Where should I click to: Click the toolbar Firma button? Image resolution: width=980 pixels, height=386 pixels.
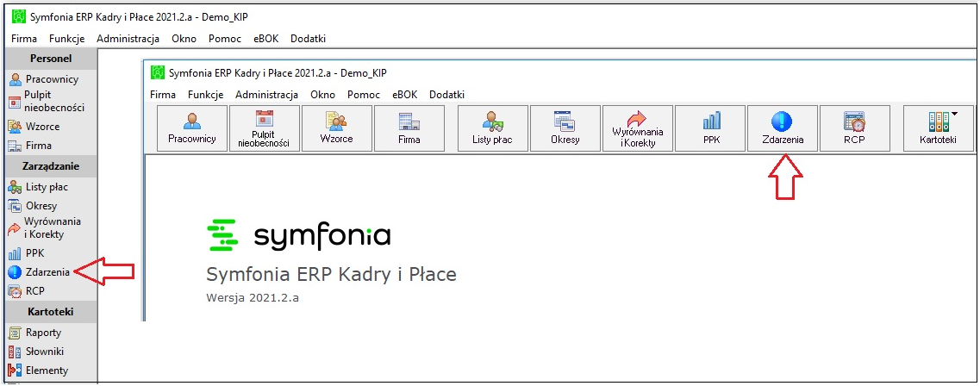click(409, 128)
